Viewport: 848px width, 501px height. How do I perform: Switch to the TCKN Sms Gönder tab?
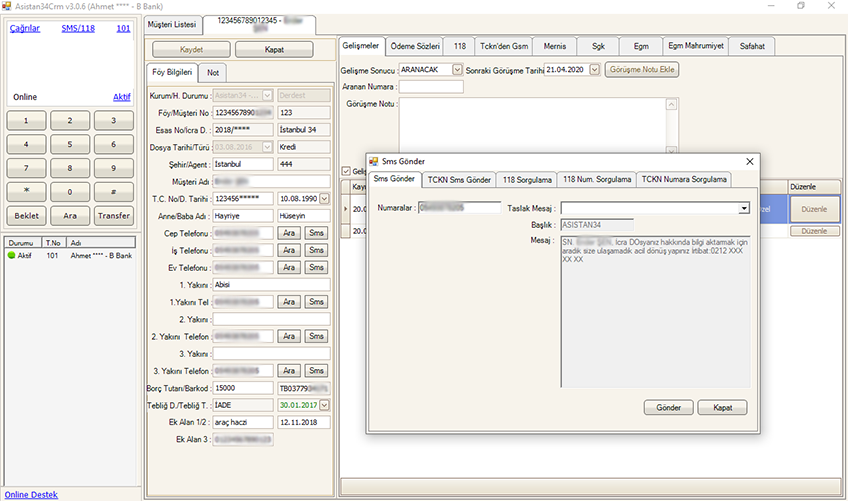click(x=459, y=180)
